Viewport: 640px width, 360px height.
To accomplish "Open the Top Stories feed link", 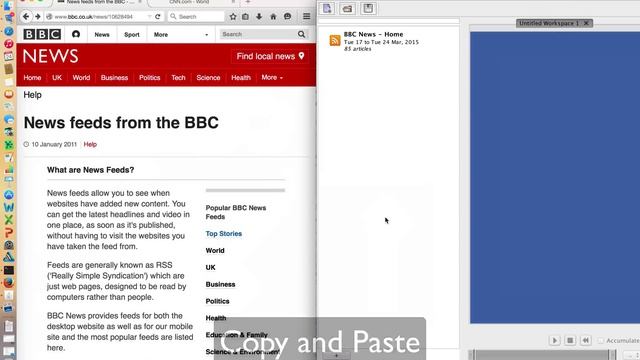I will (x=224, y=233).
